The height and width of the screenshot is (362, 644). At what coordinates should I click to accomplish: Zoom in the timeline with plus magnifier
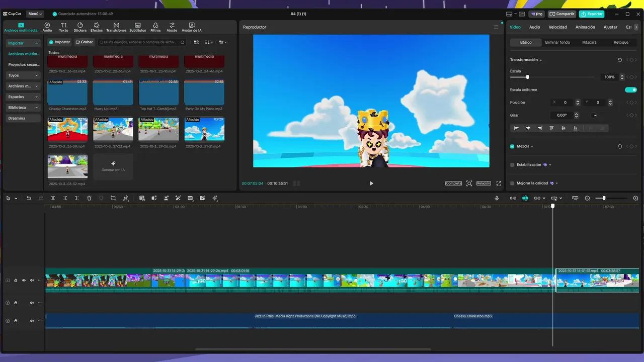coord(635,198)
